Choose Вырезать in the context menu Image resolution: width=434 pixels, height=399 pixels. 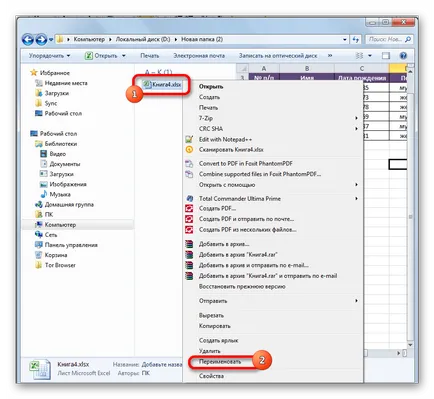pyautogui.click(x=211, y=315)
